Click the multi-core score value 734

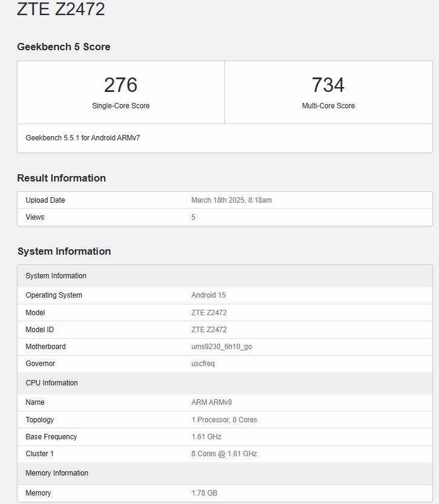click(x=328, y=85)
